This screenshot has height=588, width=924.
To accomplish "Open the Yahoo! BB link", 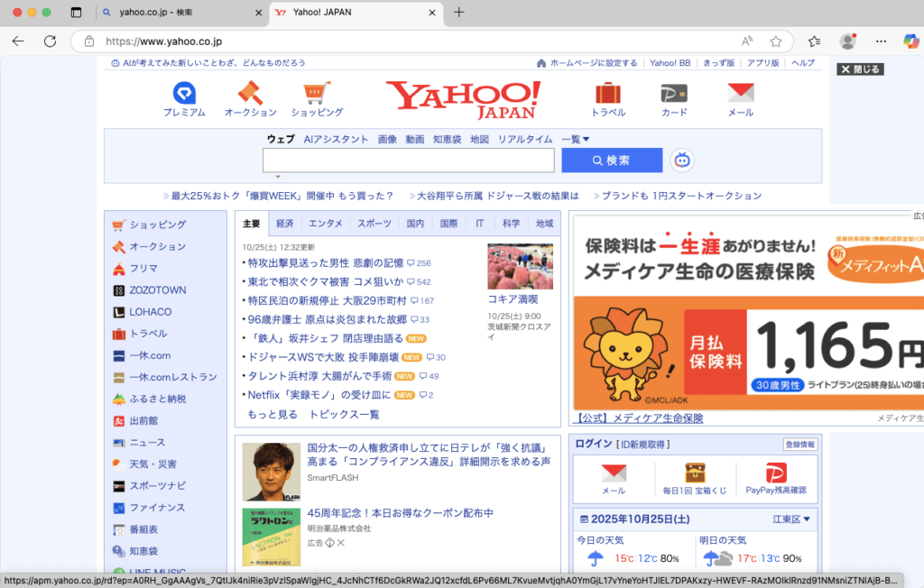I will (x=670, y=63).
